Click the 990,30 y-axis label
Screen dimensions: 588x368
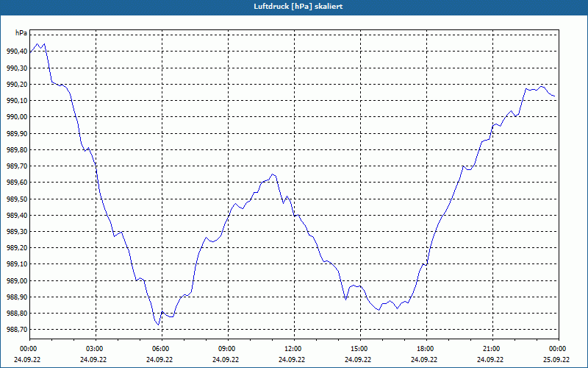click(x=17, y=68)
